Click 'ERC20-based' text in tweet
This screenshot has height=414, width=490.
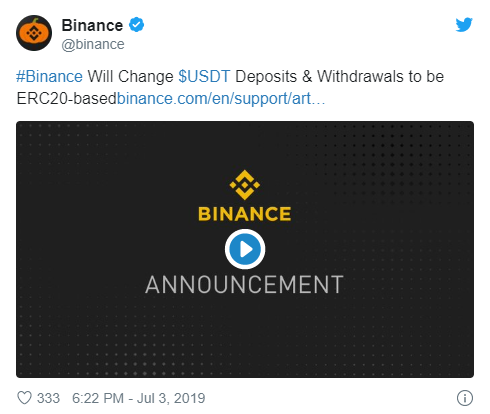[x=67, y=99]
